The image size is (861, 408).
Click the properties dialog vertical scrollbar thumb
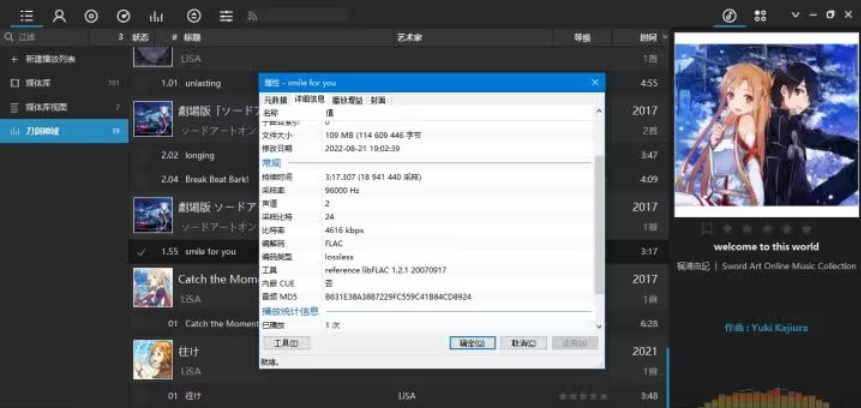point(599,224)
